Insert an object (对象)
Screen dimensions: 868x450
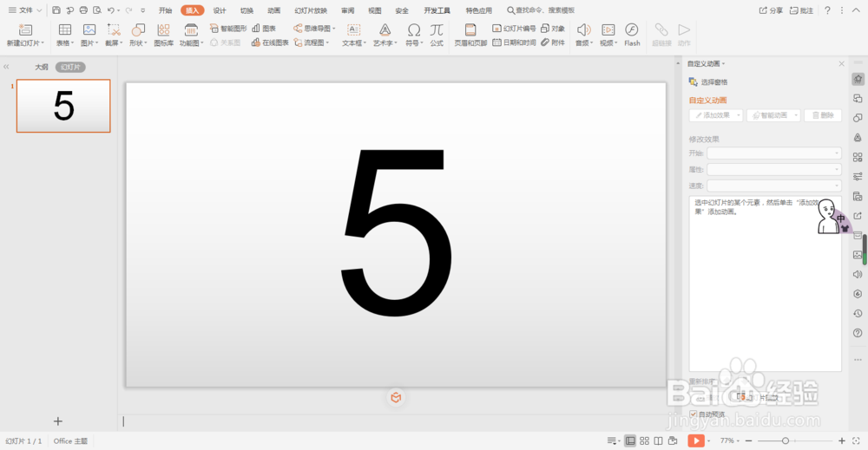point(552,29)
